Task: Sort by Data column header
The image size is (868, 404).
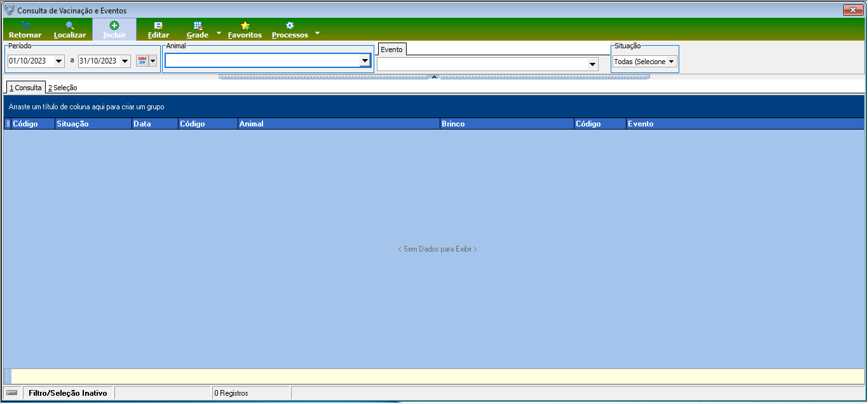Action: point(154,124)
